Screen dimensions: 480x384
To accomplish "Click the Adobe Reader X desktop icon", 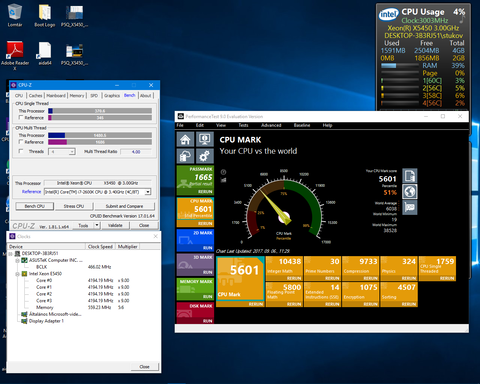I will (15, 55).
